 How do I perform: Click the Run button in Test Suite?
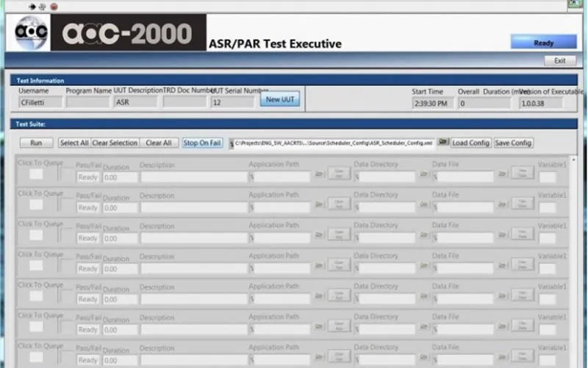[36, 143]
